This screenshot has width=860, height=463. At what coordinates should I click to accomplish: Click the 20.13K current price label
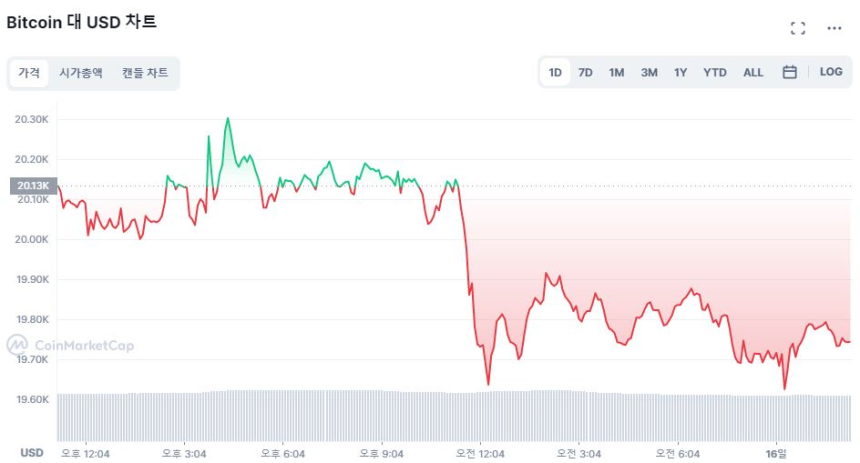click(x=33, y=185)
